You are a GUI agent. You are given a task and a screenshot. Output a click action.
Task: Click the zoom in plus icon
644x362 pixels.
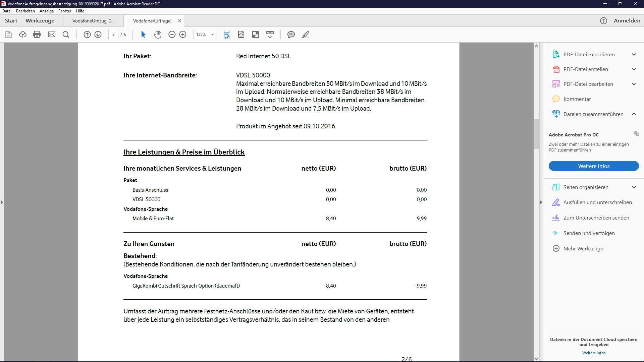pos(183,35)
